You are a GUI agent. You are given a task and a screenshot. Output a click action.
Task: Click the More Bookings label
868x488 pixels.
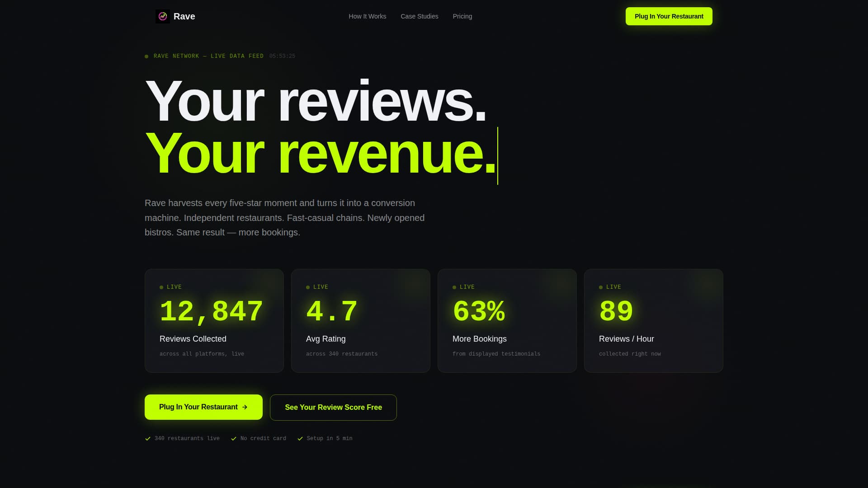point(480,339)
